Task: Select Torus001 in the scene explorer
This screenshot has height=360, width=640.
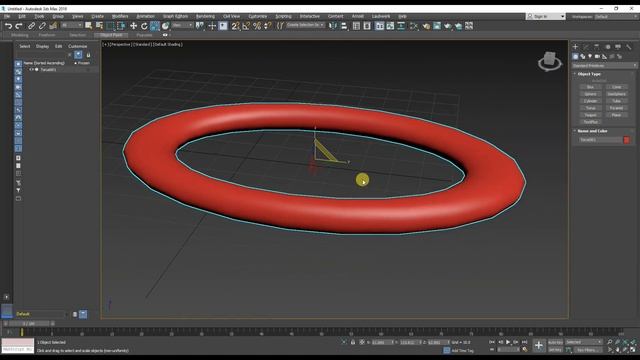Action: point(48,70)
